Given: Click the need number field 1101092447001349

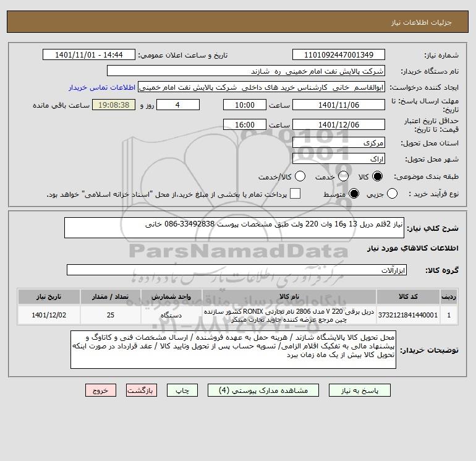Looking at the screenshot, I should click(339, 54).
